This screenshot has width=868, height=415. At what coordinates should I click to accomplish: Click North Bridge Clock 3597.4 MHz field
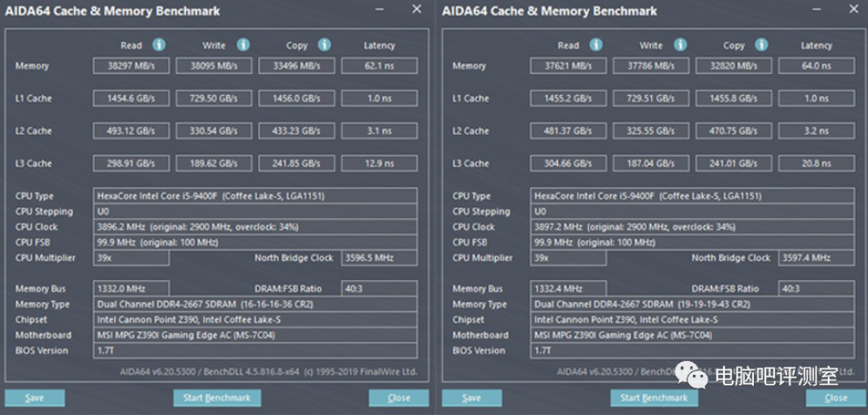click(817, 258)
